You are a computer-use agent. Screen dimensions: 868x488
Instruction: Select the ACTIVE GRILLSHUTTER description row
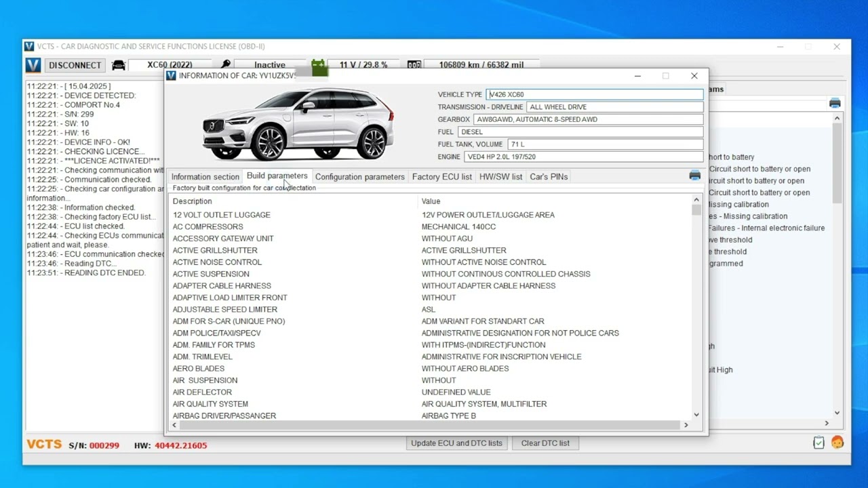[x=215, y=250]
